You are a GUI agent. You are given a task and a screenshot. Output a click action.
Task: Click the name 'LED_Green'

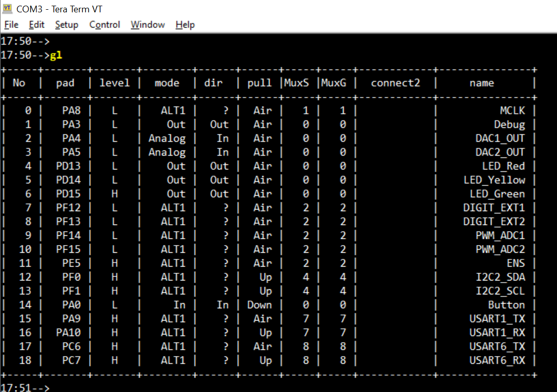point(497,194)
